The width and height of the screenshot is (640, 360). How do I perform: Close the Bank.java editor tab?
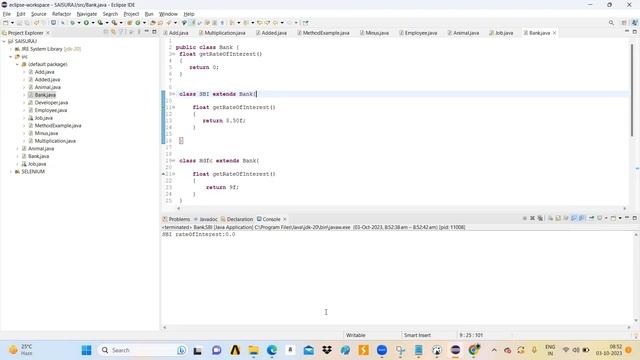tap(554, 33)
